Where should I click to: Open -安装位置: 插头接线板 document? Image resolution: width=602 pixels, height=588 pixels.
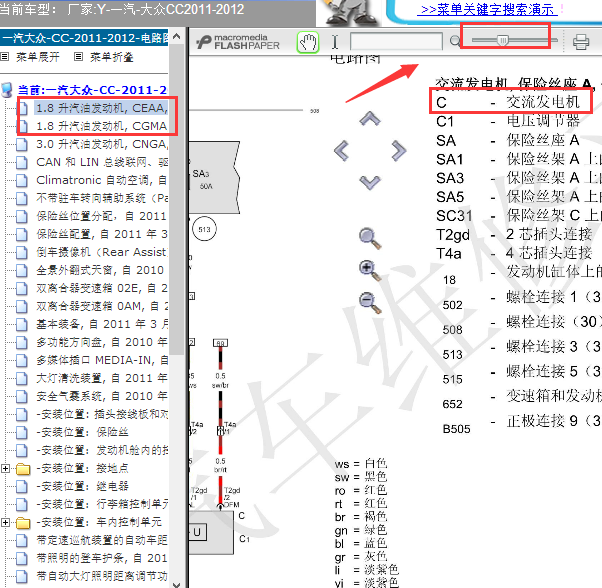102,414
